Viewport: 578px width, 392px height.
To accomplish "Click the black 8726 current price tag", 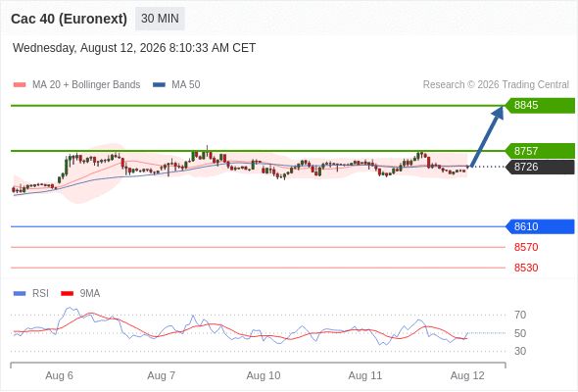I will (x=540, y=167).
